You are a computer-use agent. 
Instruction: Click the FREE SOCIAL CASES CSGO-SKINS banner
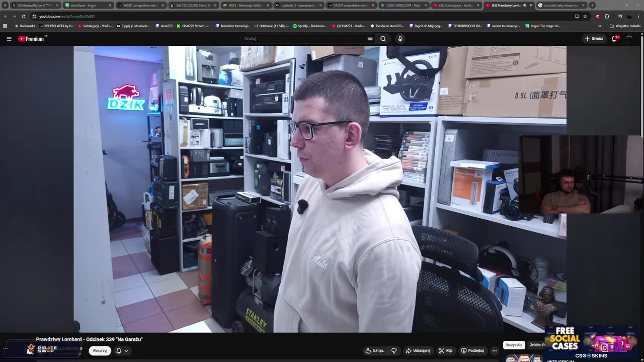[591, 343]
